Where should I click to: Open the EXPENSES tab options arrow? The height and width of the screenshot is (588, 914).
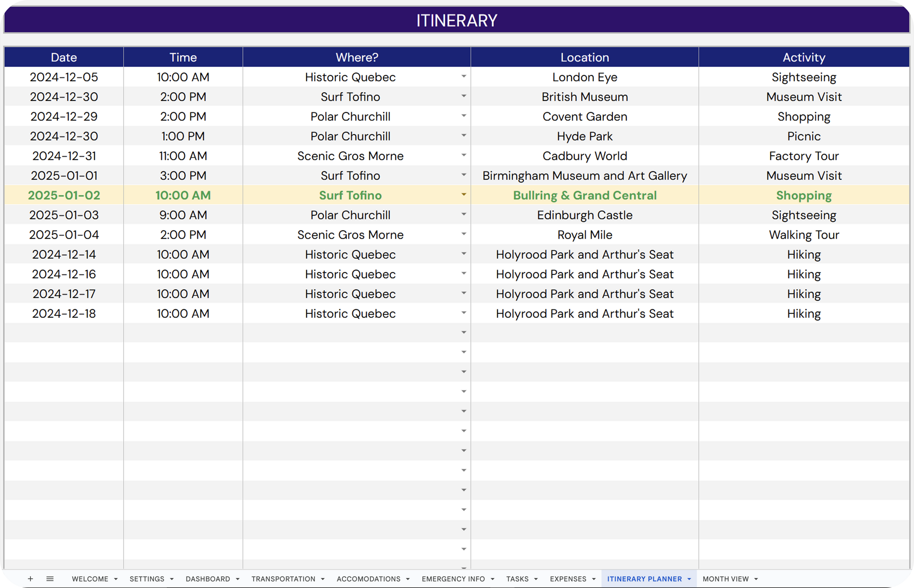594,579
